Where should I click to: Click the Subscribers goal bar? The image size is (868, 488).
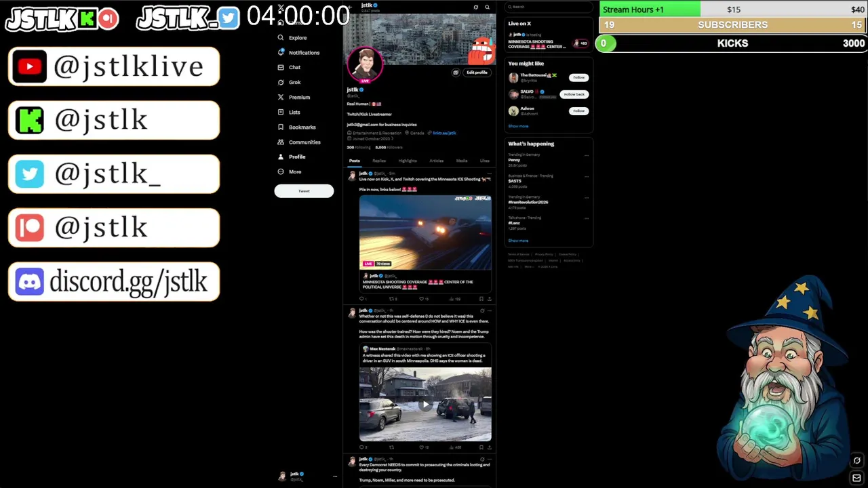pyautogui.click(x=732, y=25)
